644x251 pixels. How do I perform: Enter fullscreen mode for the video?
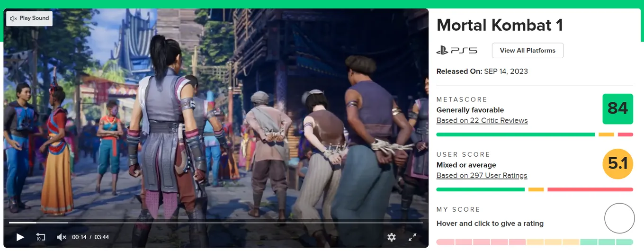point(412,237)
